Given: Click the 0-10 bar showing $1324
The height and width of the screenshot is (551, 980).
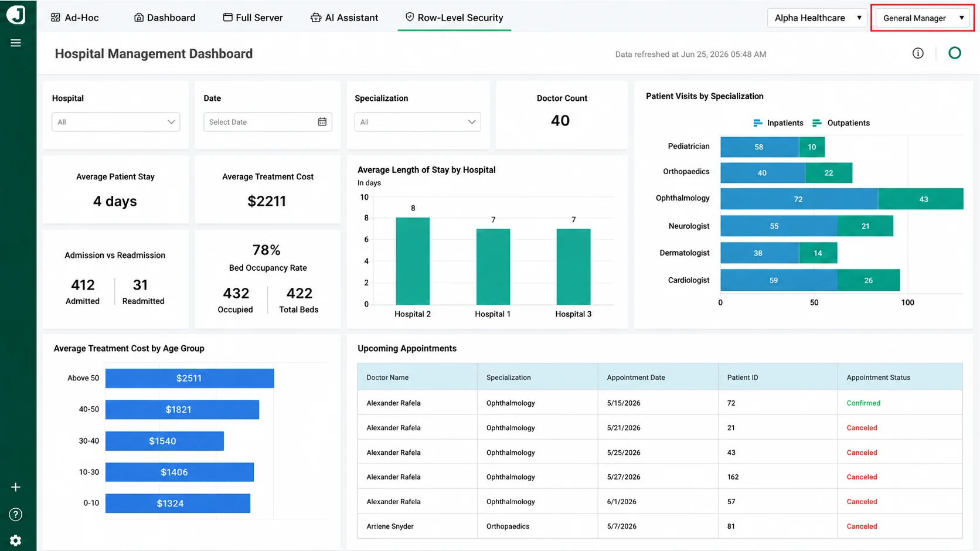Looking at the screenshot, I should pos(178,504).
